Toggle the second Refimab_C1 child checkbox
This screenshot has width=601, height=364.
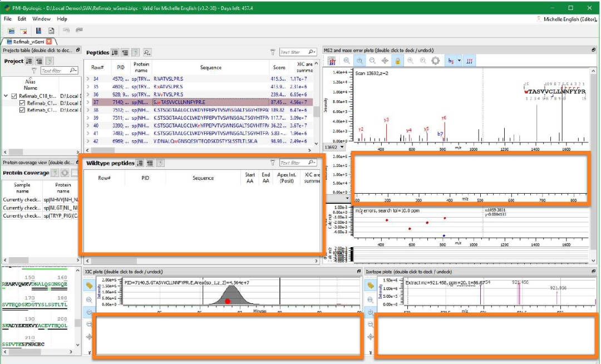point(22,110)
